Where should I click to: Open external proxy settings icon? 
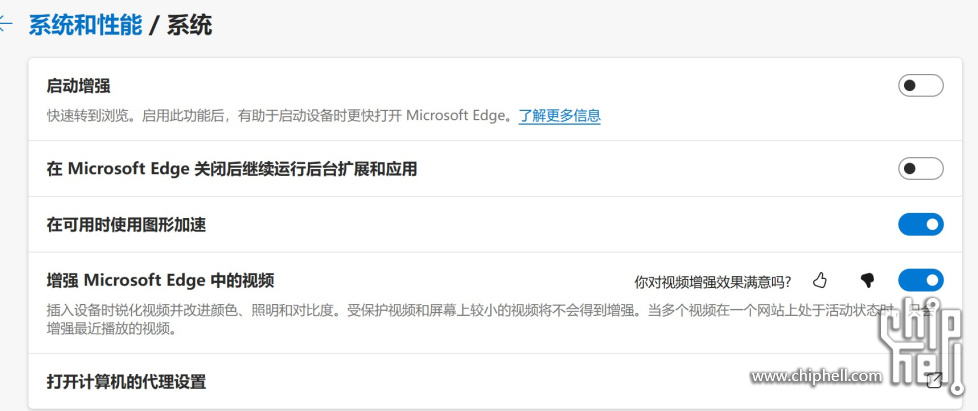click(x=934, y=380)
